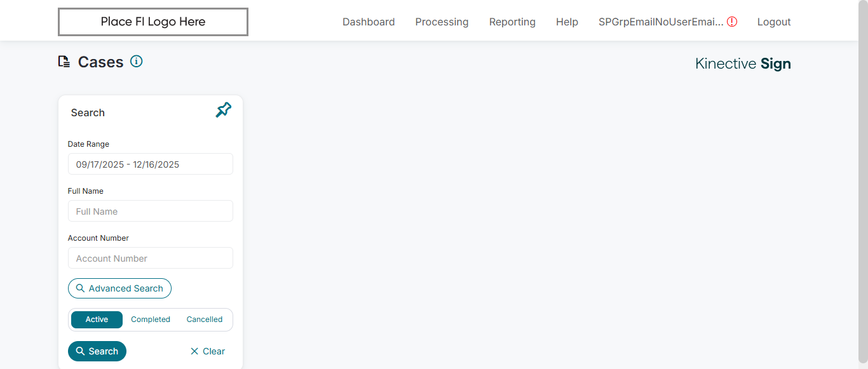Click the pin icon in Search panel
This screenshot has width=868, height=369.
pos(223,111)
